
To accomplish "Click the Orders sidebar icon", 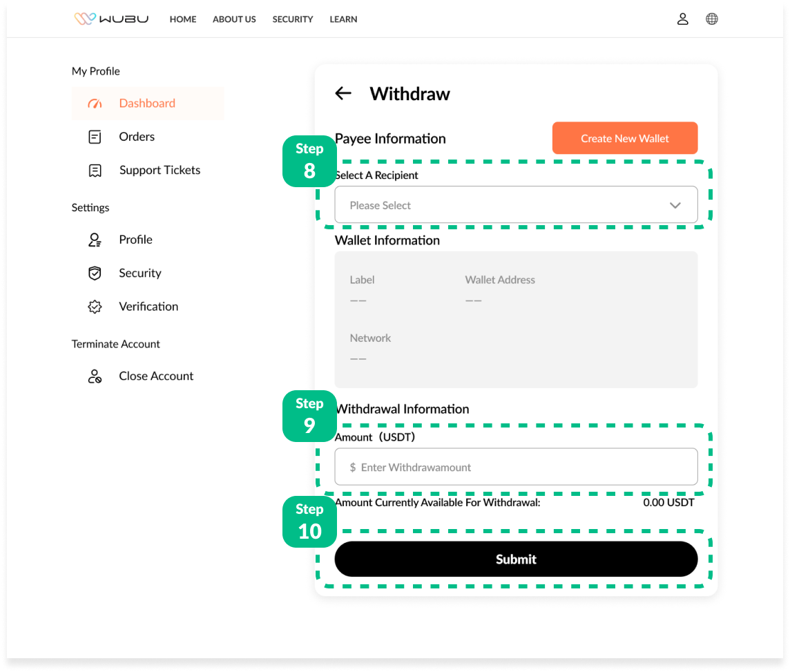I will coord(95,137).
